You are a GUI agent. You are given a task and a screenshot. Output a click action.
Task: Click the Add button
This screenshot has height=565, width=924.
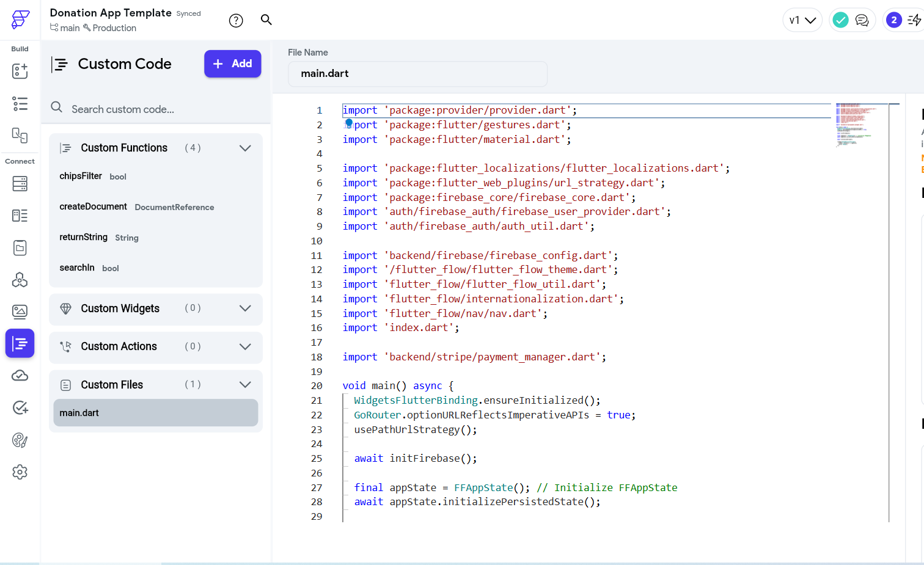(x=232, y=64)
